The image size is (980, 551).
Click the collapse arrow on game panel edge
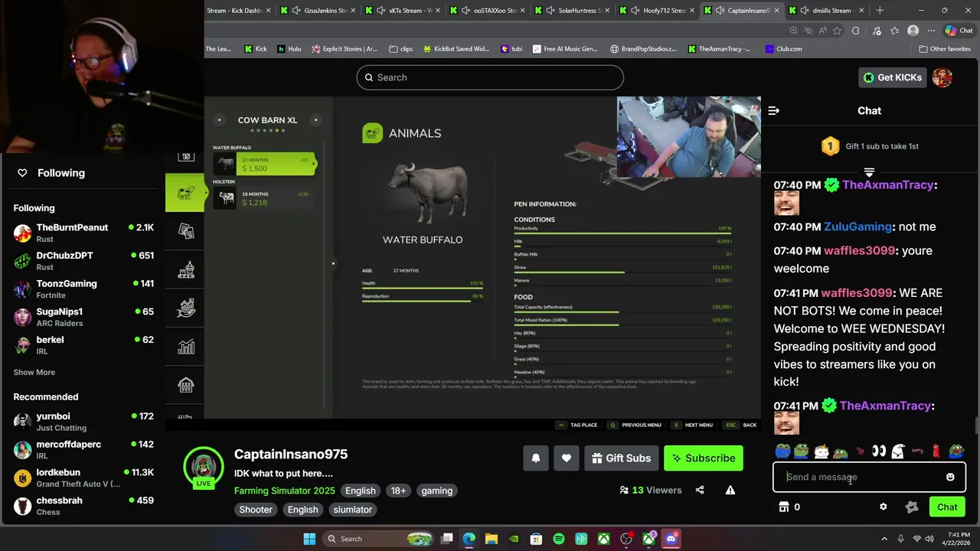(333, 264)
